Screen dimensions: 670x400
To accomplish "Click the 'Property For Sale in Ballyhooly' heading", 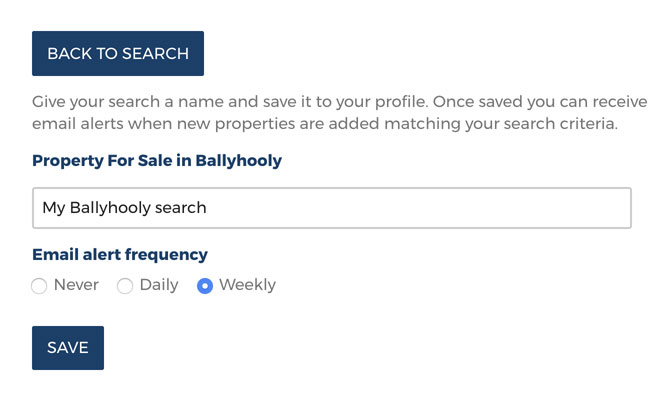I will point(157,160).
